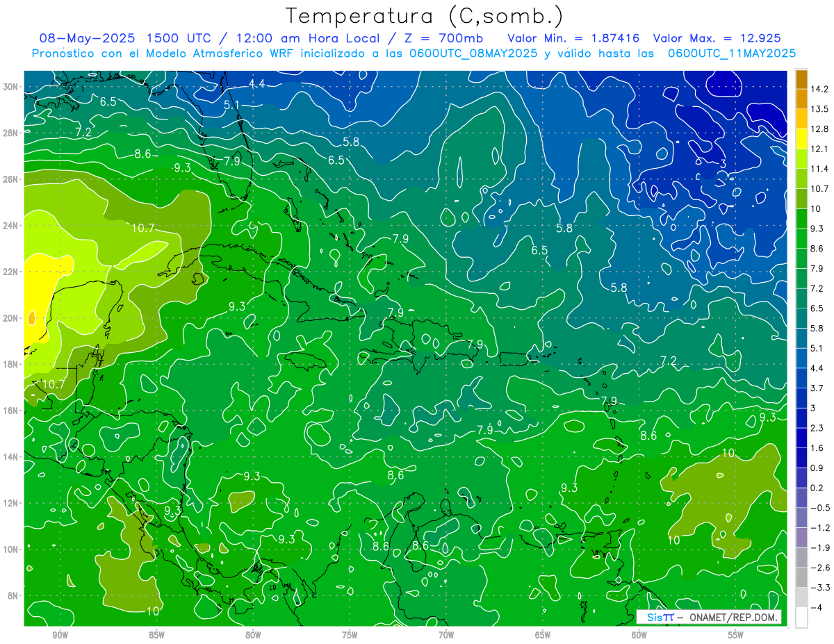Click the title 'Temperatura (C,somb.)'
The image size is (834, 644).
point(425,16)
